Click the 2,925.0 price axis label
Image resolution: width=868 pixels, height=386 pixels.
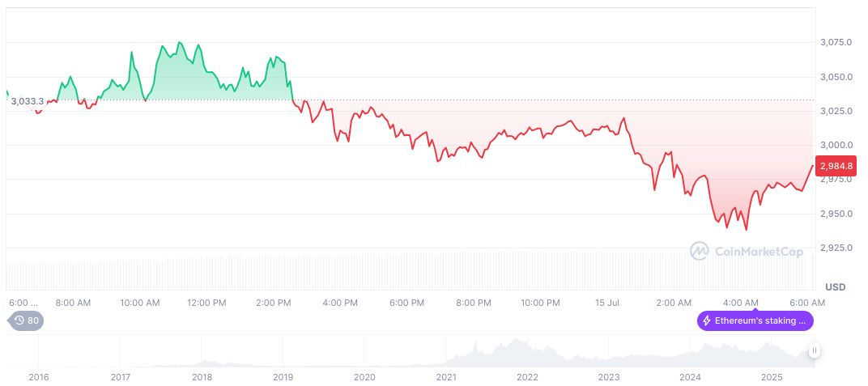pyautogui.click(x=836, y=248)
